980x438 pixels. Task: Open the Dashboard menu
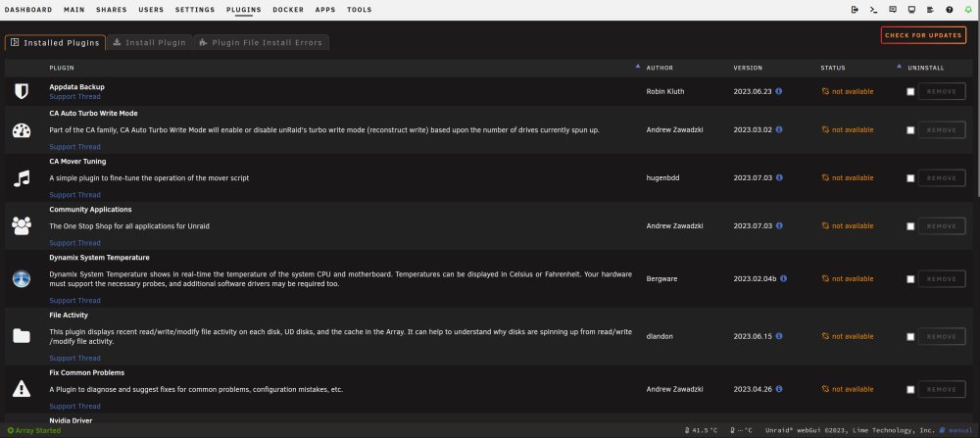click(x=28, y=10)
